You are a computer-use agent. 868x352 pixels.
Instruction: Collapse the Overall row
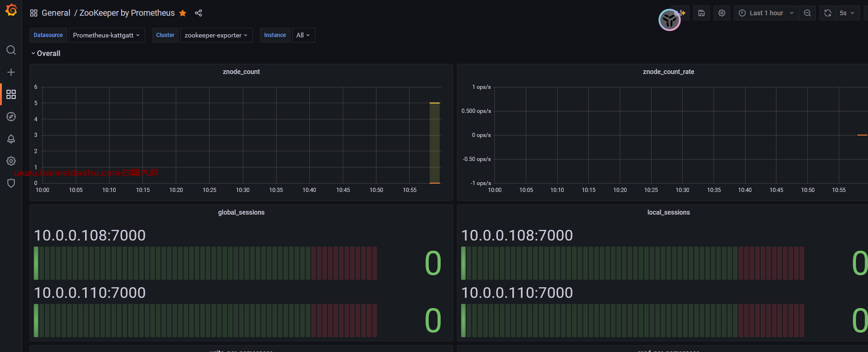tap(46, 53)
